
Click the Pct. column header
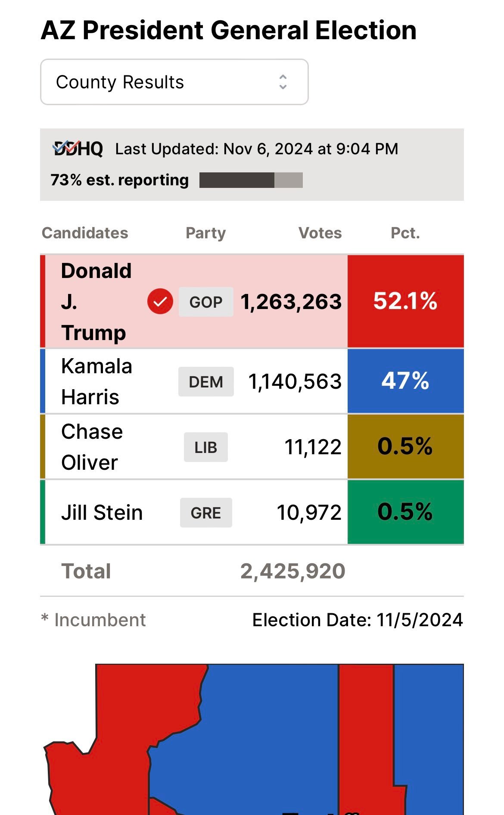click(x=405, y=233)
